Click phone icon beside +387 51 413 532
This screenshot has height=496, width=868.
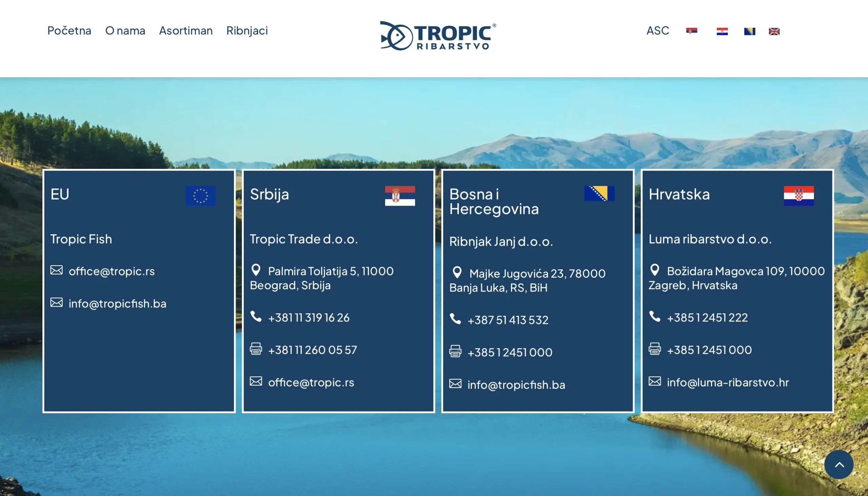point(455,319)
